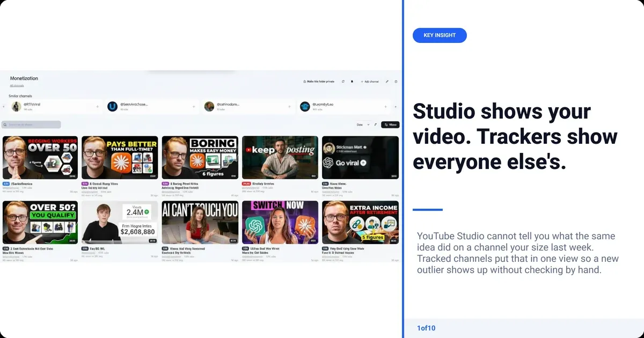Open @catinodons channel avatar

[209, 107]
